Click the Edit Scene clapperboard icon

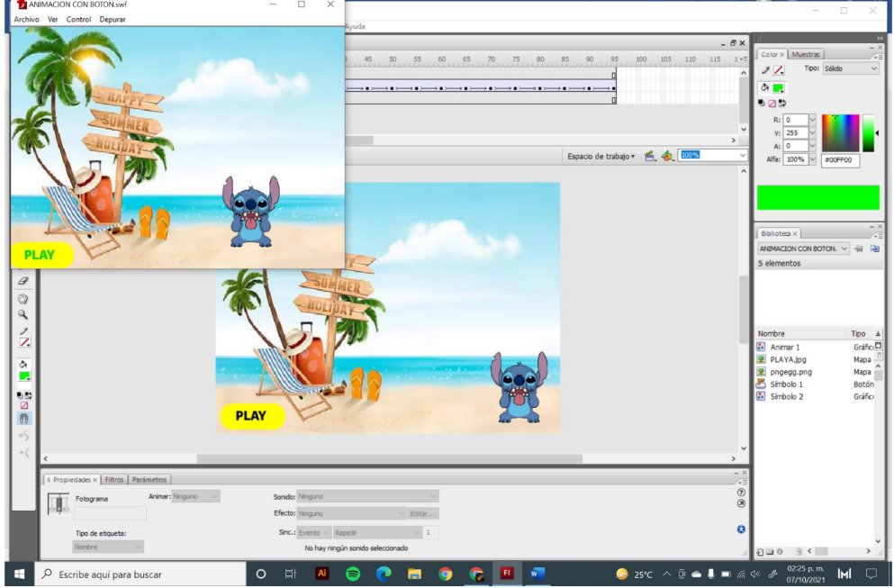coord(649,156)
